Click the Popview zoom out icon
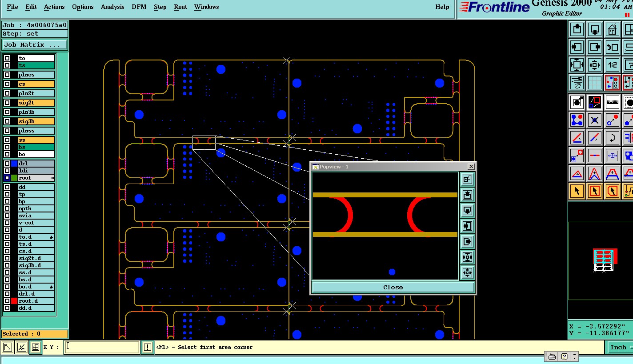Image resolution: width=633 pixels, height=364 pixels. coord(467,272)
